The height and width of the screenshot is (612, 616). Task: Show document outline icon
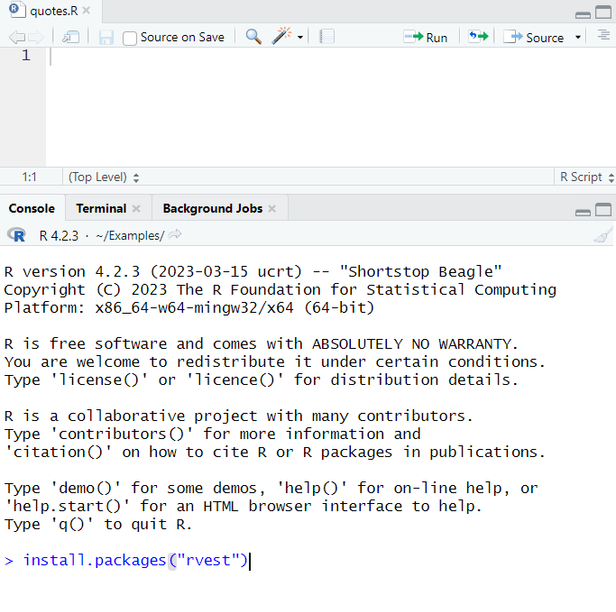click(x=604, y=35)
